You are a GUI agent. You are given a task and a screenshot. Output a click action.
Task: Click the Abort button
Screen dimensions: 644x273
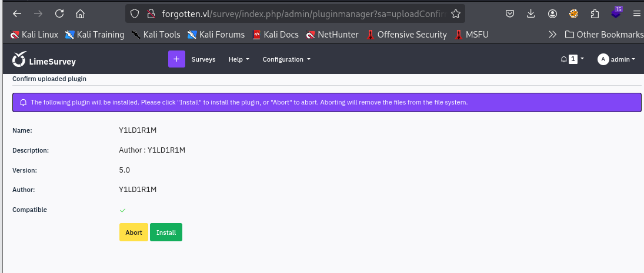click(134, 232)
